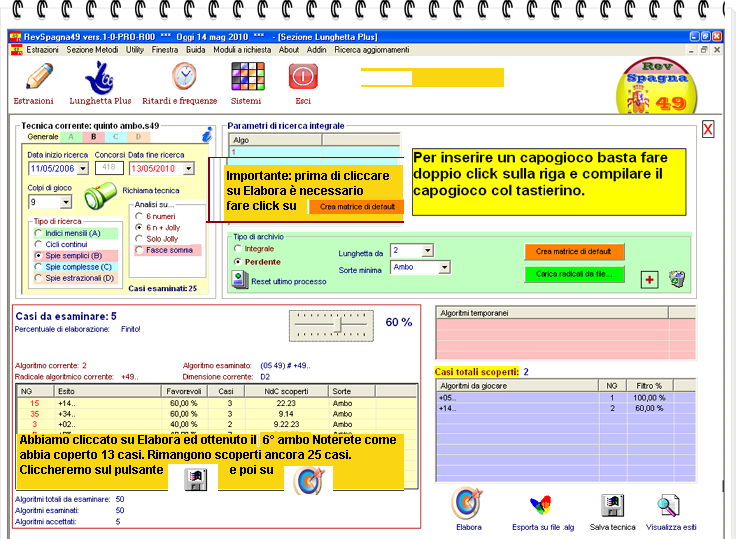The height and width of the screenshot is (539, 736).
Task: Run Elabora target icon
Action: click(467, 502)
